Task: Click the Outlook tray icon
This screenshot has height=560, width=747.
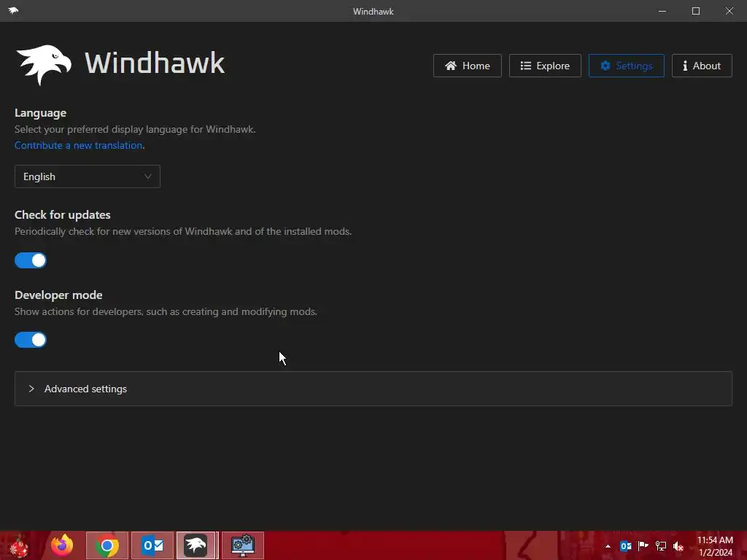Action: click(625, 546)
